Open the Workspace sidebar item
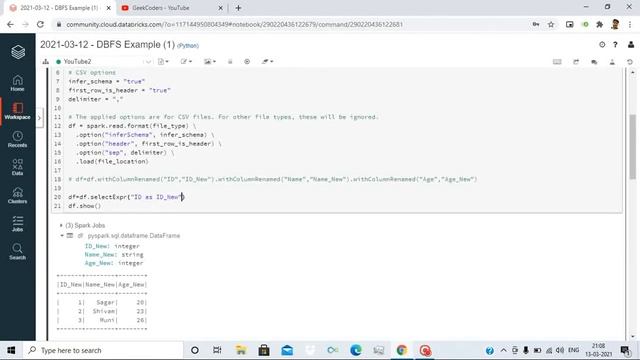640x360 pixels. coord(18,111)
